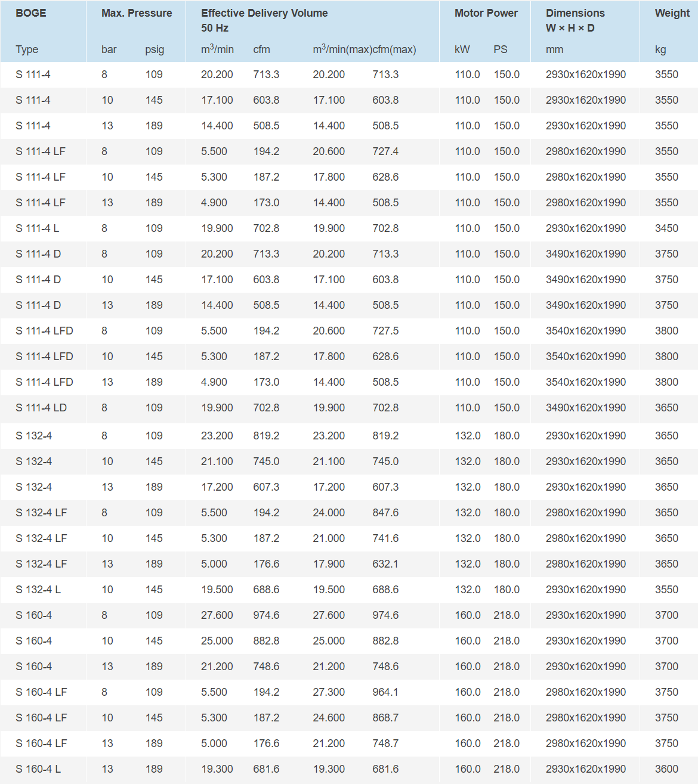Click the "S 132-4 L" type cell
The width and height of the screenshot is (698, 784).
point(38,590)
